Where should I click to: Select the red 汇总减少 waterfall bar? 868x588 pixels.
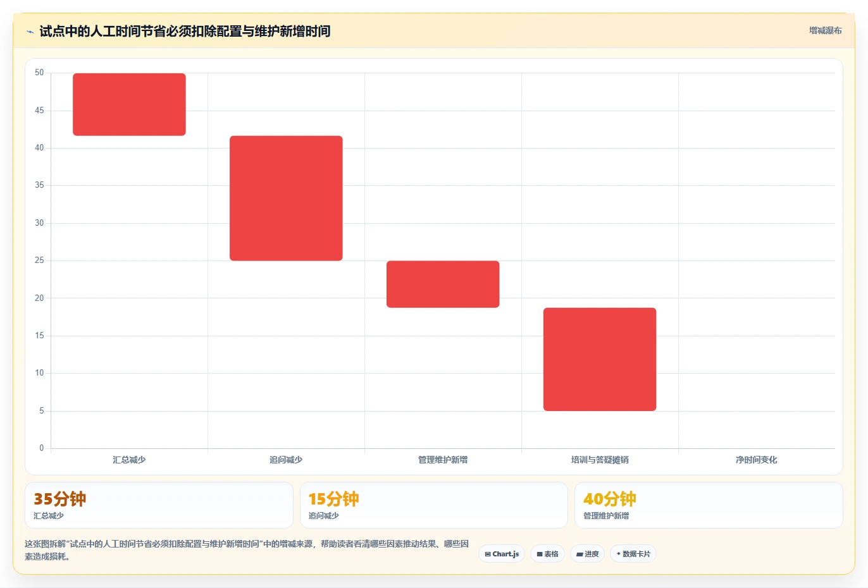[129, 104]
